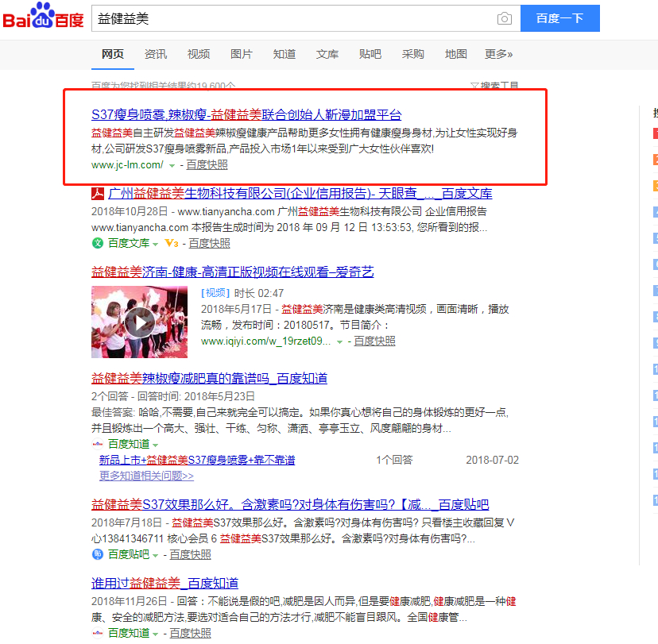
Task: Open S37瘦身喷雾 辣椒瘦 result title
Action: (x=246, y=114)
